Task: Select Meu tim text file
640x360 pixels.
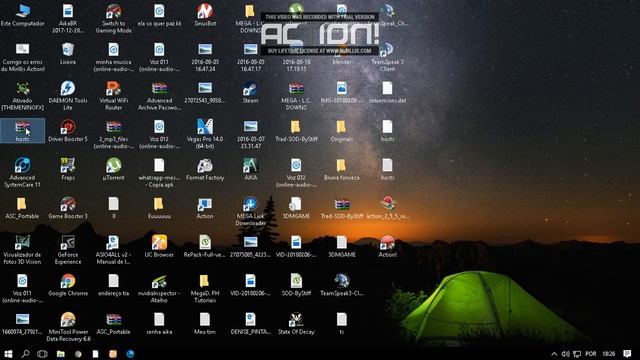Action: [x=205, y=324]
